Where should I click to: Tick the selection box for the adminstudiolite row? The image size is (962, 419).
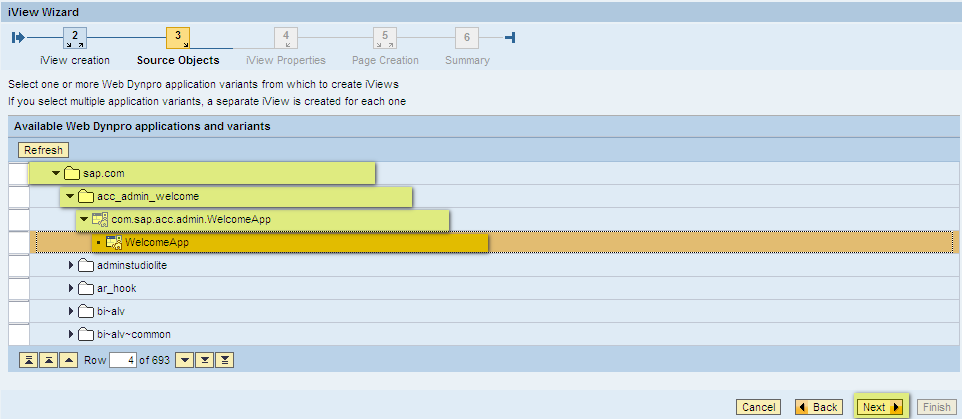coord(19,266)
